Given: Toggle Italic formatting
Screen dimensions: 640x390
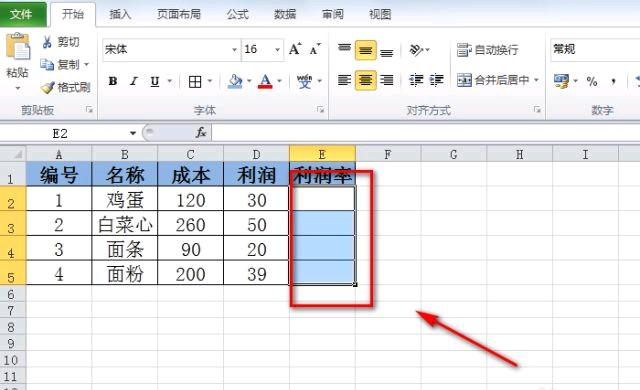Looking at the screenshot, I should pos(133,81).
